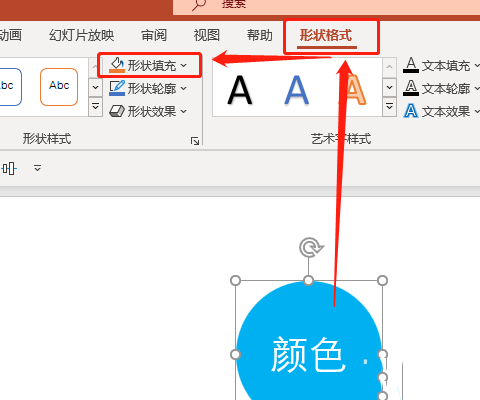Expand the 形状轮廓 dropdown arrow
Image resolution: width=480 pixels, height=400 pixels.
184,89
